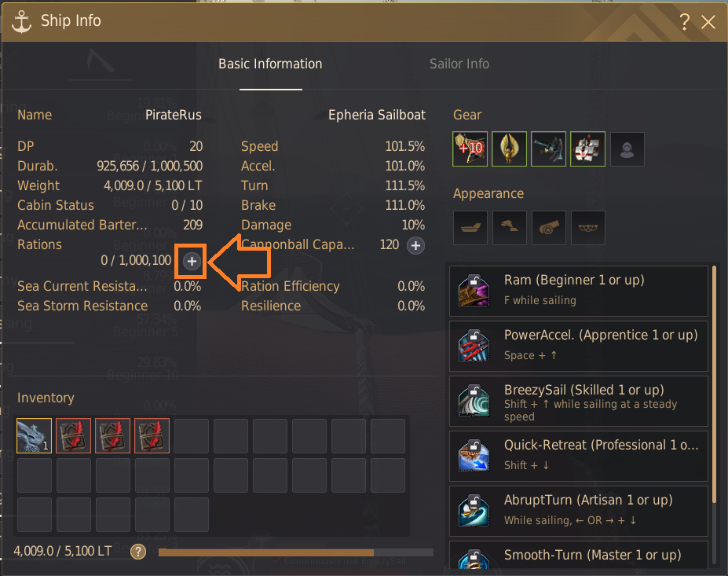The height and width of the screenshot is (576, 728).
Task: Click the ship weight progress bar
Action: (296, 552)
